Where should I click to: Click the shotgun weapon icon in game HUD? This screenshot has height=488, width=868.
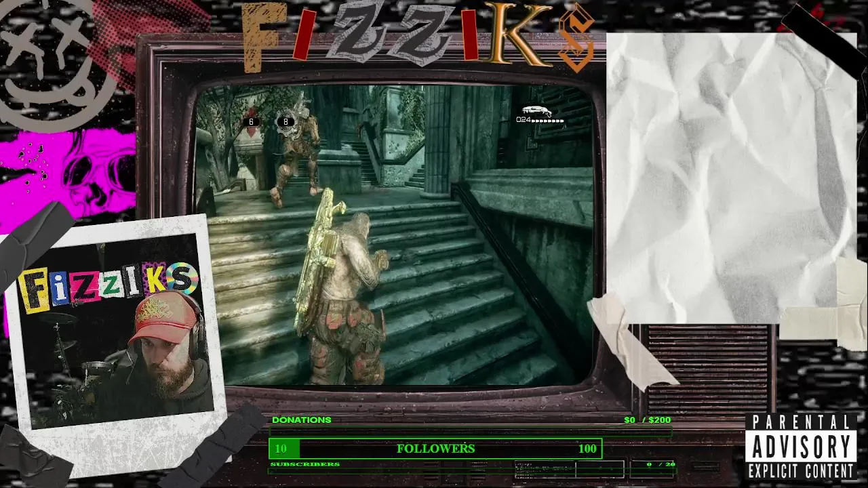coord(536,110)
